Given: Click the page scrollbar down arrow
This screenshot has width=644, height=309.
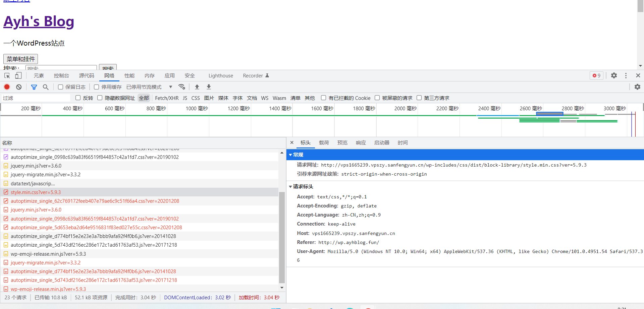Looking at the screenshot, I should coord(640,66).
